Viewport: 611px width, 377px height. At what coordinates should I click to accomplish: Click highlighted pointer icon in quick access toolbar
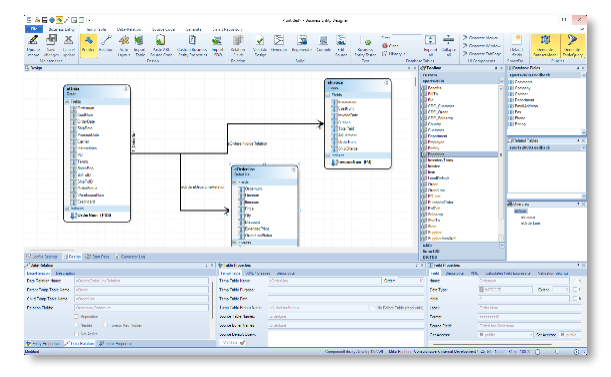(x=59, y=20)
